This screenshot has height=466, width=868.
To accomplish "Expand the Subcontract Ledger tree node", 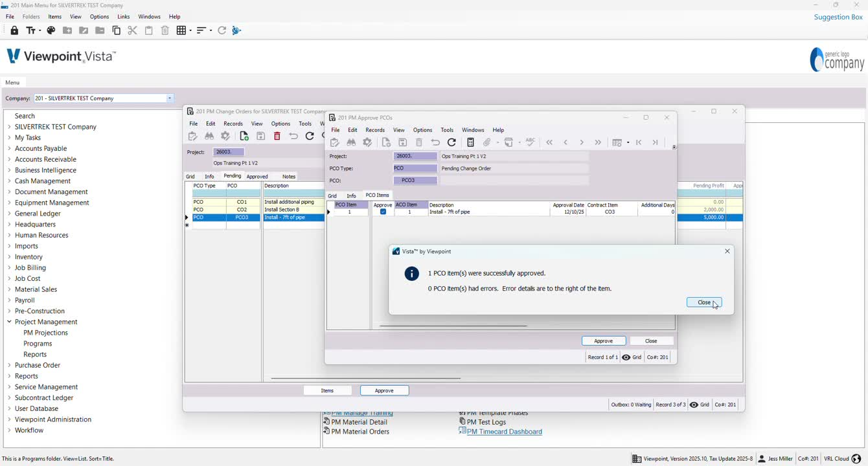I will [x=9, y=398].
